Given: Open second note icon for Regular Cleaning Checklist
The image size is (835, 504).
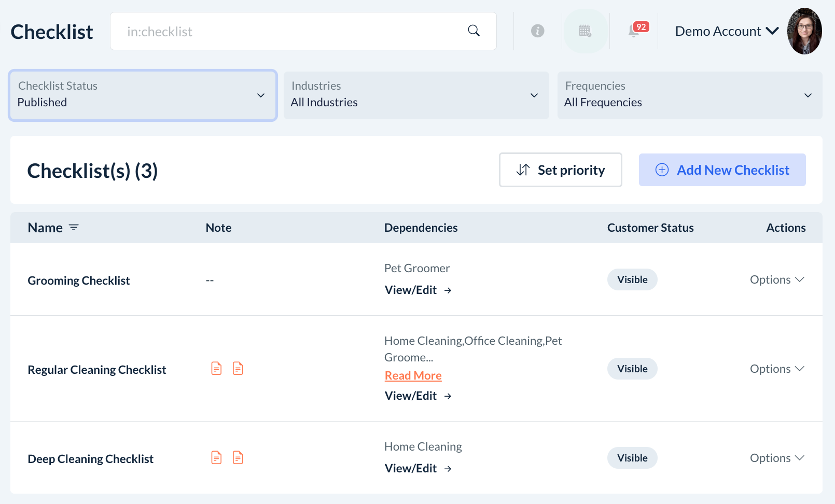Looking at the screenshot, I should click(238, 369).
